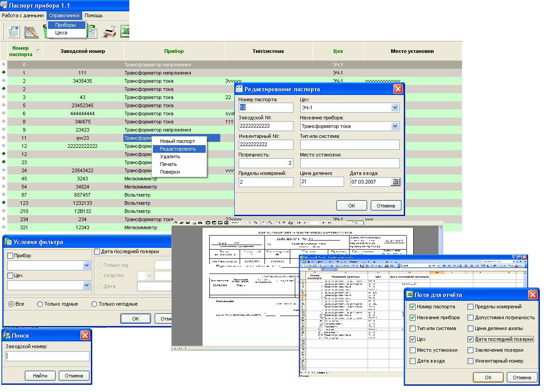548x392 pixels.
Task: Click the new passport document toolbar icon
Action: click(x=14, y=32)
